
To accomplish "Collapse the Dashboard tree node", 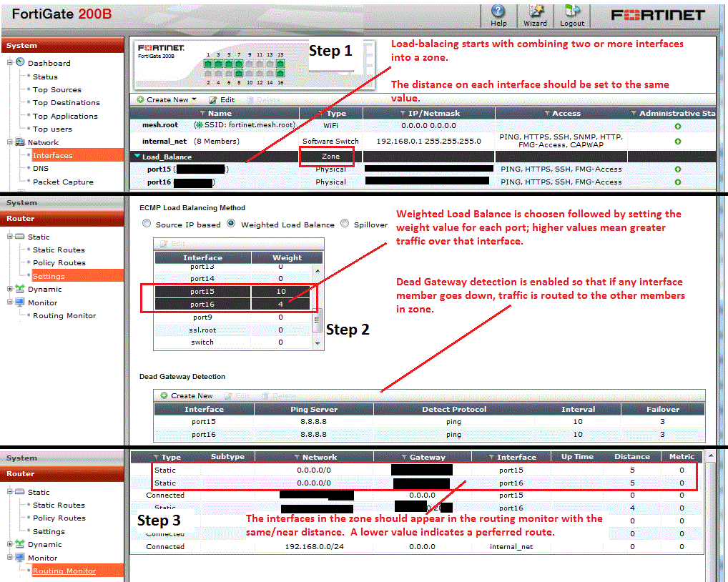I will [x=10, y=63].
